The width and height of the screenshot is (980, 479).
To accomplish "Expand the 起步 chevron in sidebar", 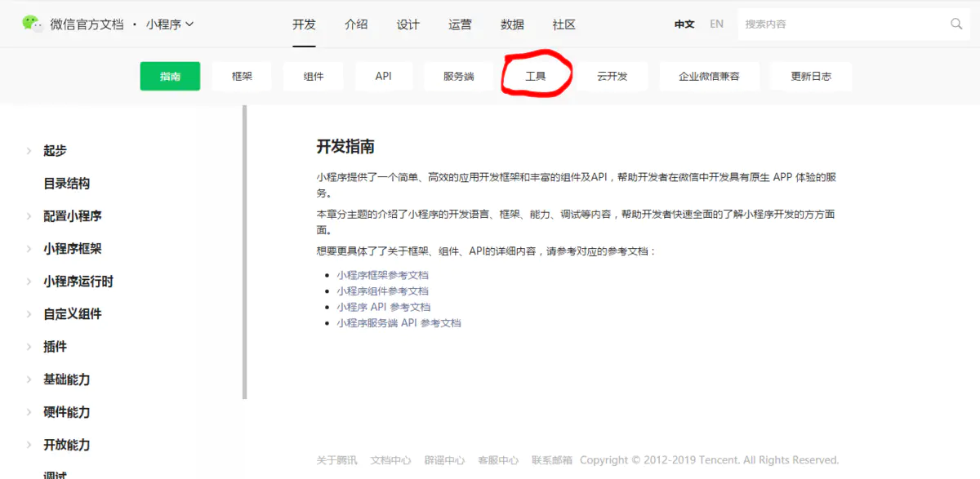I will (29, 151).
